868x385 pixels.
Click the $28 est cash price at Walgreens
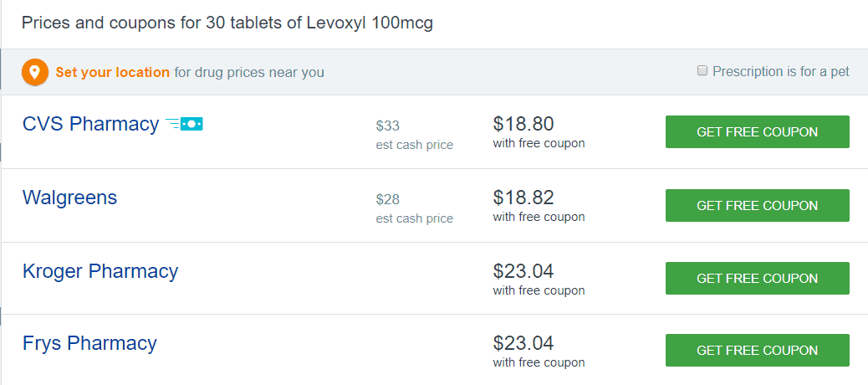click(x=387, y=199)
